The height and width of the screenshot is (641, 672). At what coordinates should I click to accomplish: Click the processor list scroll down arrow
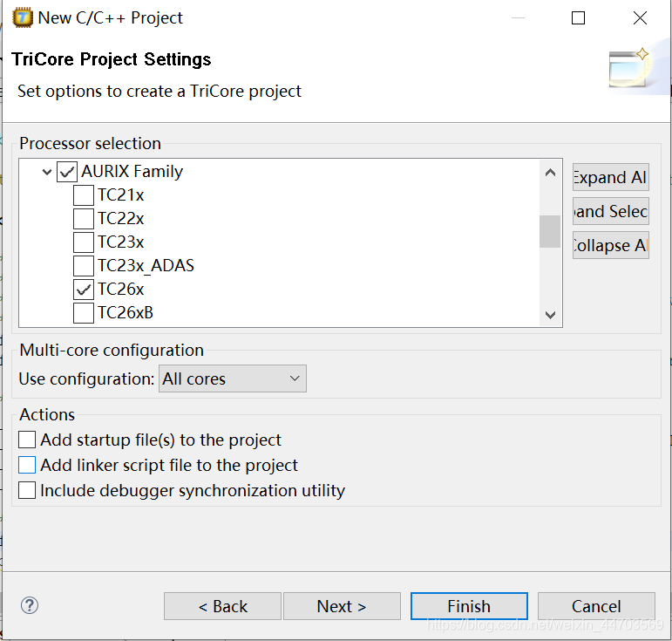(x=550, y=315)
